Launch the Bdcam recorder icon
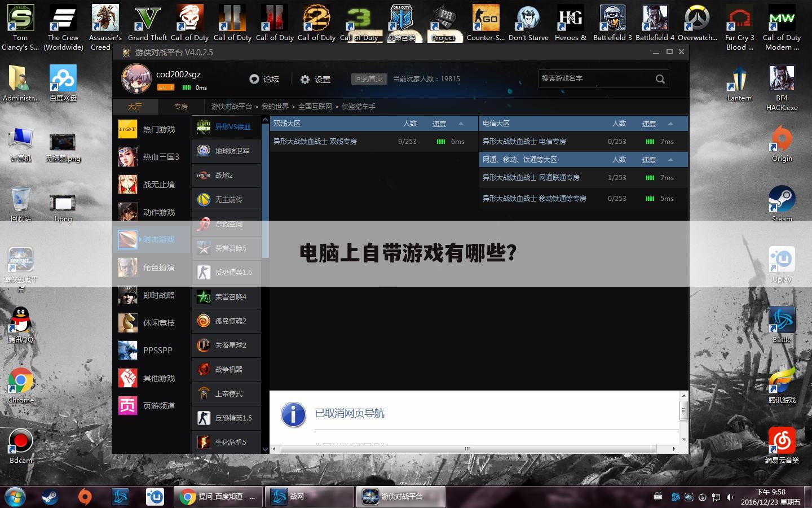Image resolution: width=812 pixels, height=508 pixels. (x=21, y=446)
